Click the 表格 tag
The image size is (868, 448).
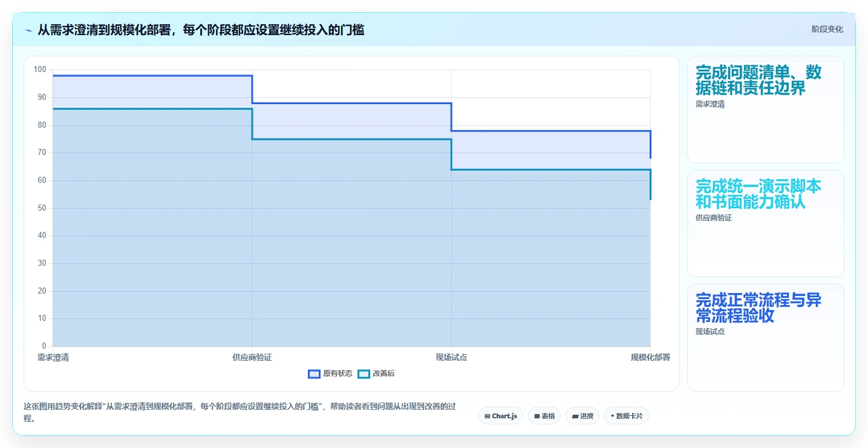[544, 416]
